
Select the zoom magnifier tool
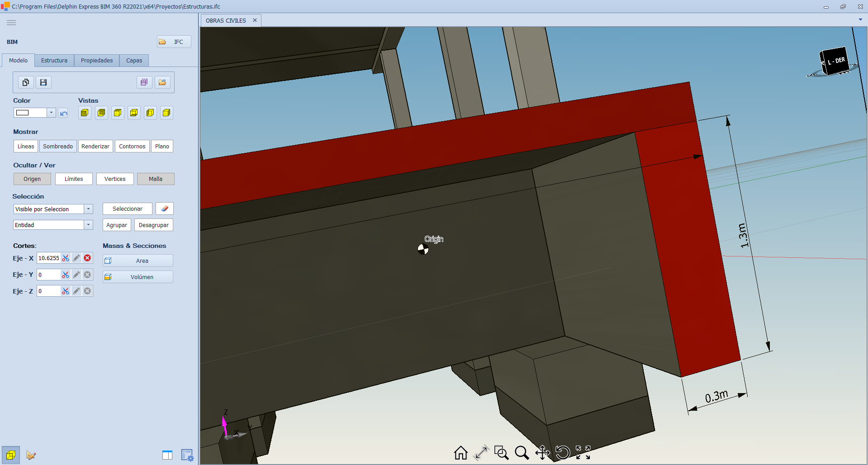tap(522, 452)
